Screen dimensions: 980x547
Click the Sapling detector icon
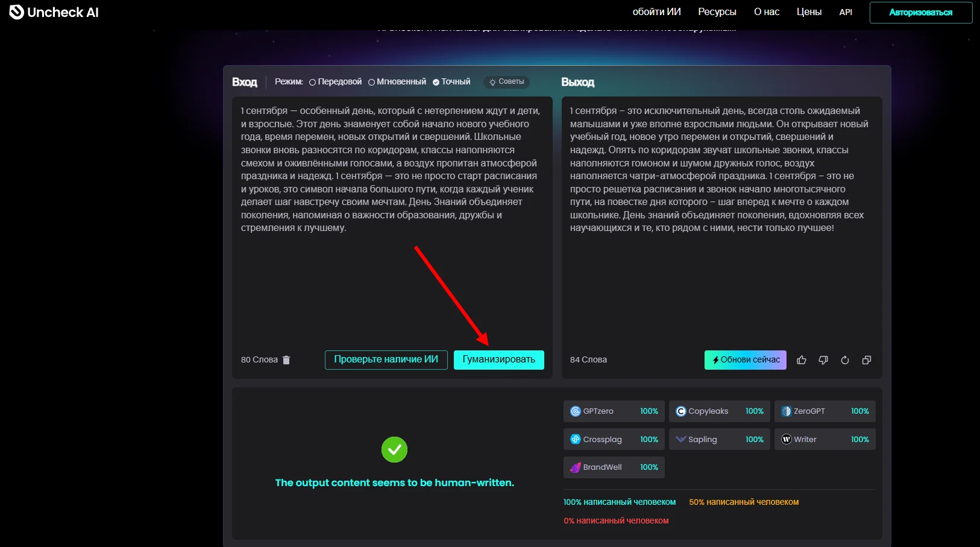point(681,440)
